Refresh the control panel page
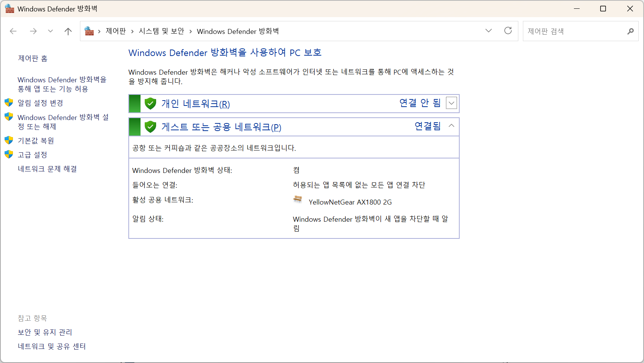The image size is (644, 363). point(508,31)
